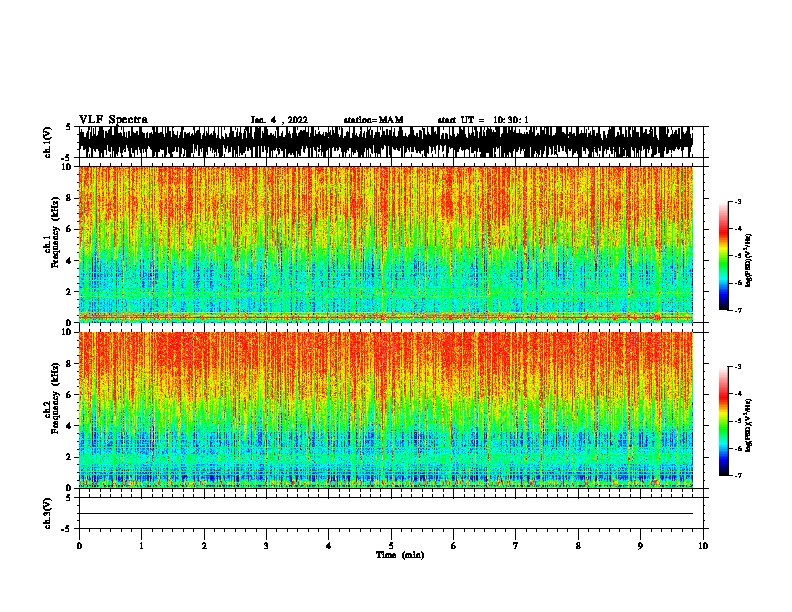This screenshot has height=612, width=792.
Task: Click the time axis tick label "5"
Action: tap(391, 545)
